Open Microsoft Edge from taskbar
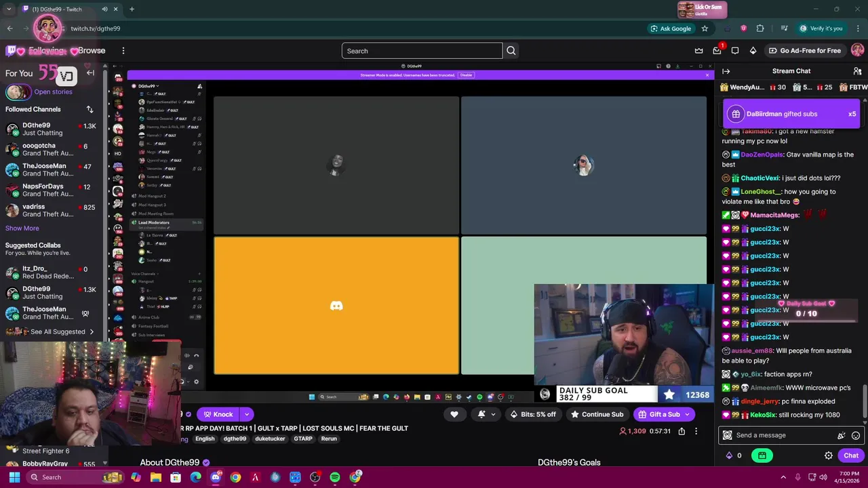 (x=196, y=477)
